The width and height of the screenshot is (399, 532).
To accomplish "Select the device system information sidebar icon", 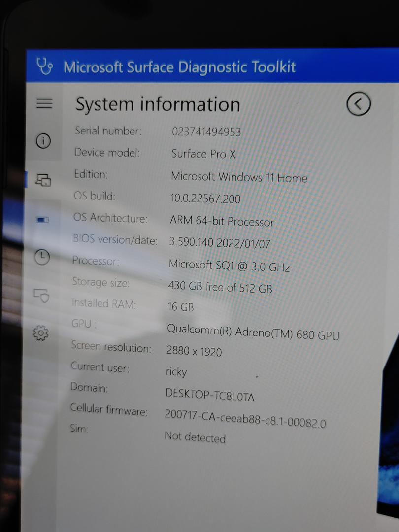I will 43,180.
